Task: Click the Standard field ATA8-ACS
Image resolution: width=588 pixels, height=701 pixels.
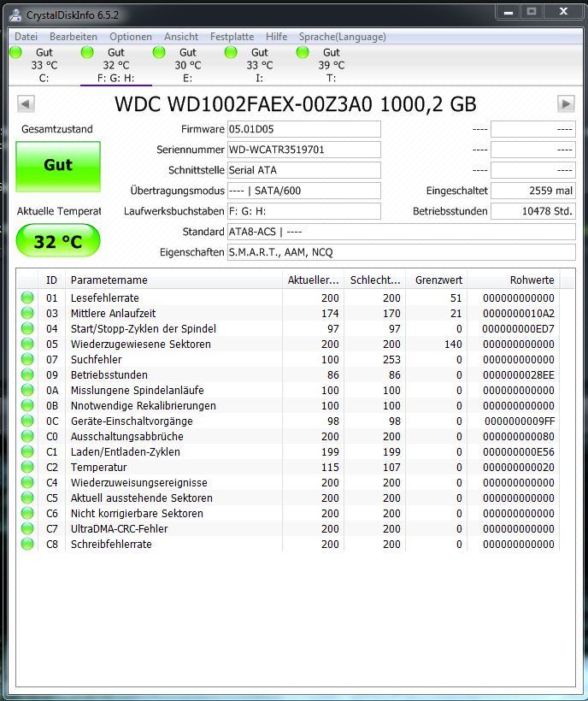Action: pos(401,232)
